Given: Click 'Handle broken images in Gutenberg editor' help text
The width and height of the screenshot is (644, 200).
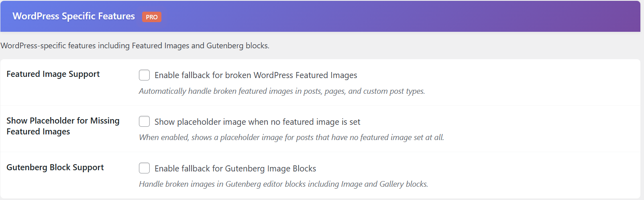Looking at the screenshot, I should [x=283, y=184].
